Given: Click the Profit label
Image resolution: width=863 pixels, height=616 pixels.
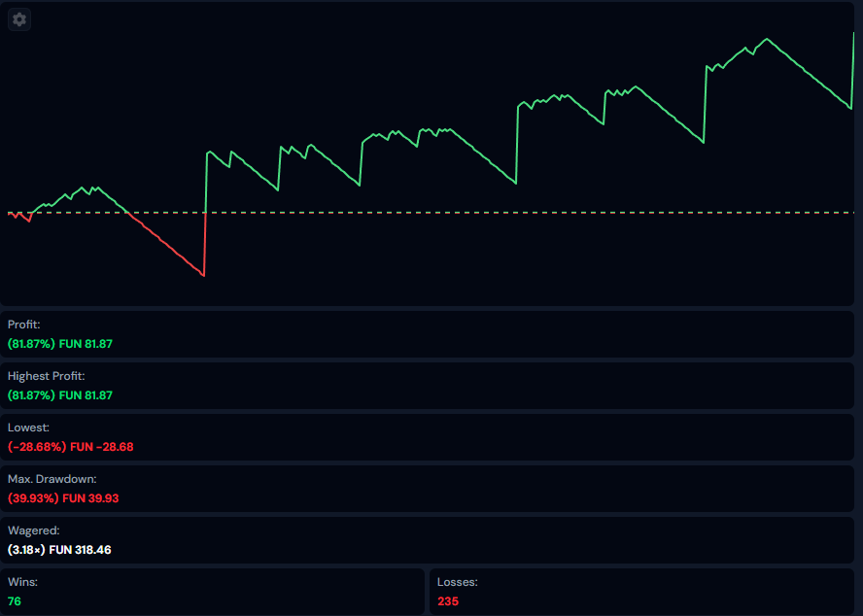Looking at the screenshot, I should [x=24, y=325].
